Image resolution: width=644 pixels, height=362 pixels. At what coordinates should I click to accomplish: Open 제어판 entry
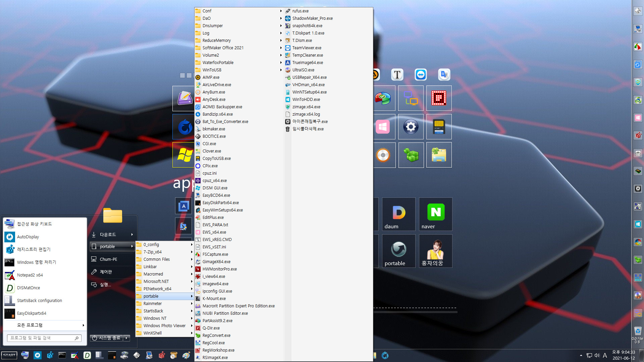tap(112, 272)
